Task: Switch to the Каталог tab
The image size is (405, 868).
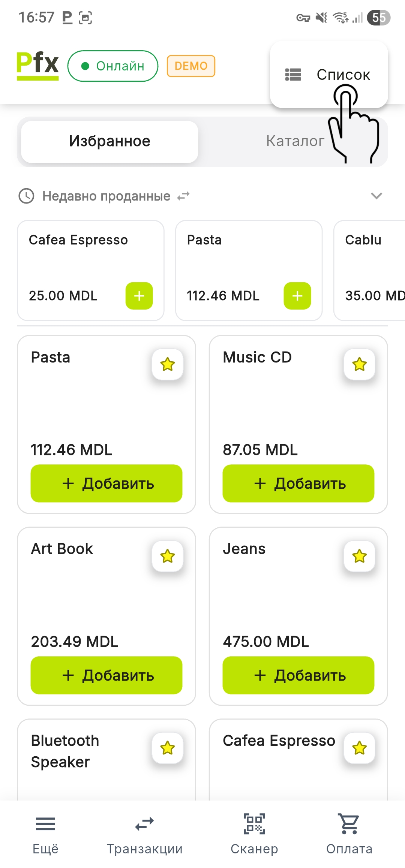Action: (295, 141)
